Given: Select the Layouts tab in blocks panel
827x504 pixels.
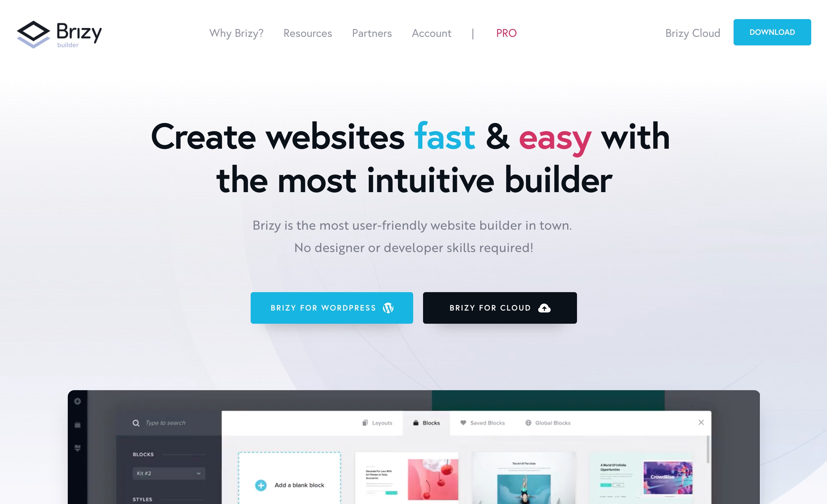Looking at the screenshot, I should click(x=376, y=422).
